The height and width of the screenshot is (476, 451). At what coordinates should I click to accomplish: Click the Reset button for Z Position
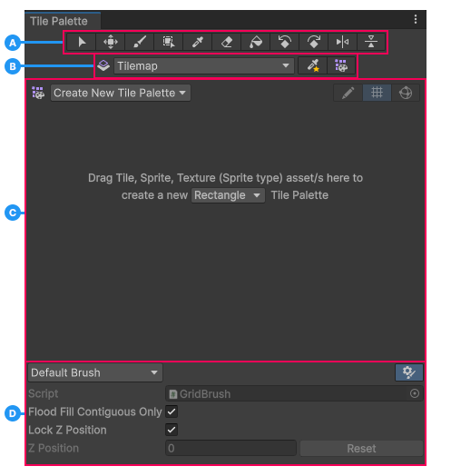click(361, 449)
